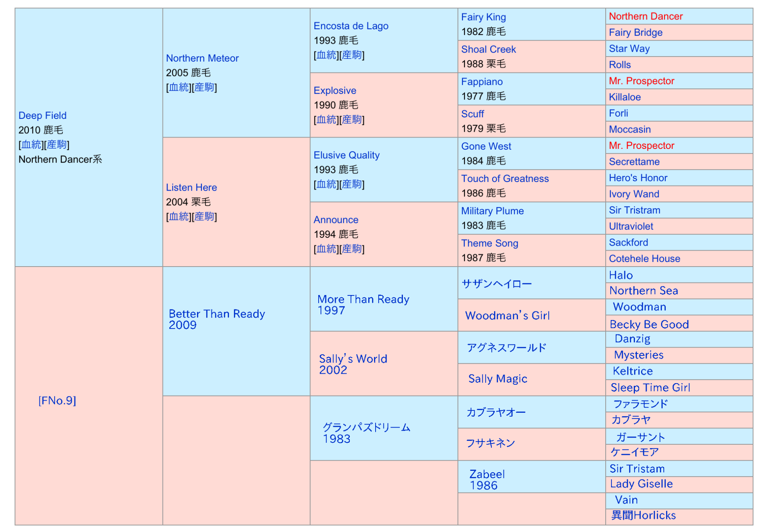Select Touch of Greatness link
This screenshot has width=780, height=532.
(505, 179)
